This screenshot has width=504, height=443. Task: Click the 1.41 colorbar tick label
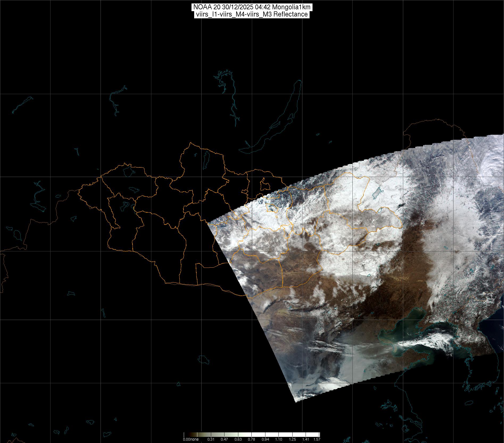coord(306,439)
